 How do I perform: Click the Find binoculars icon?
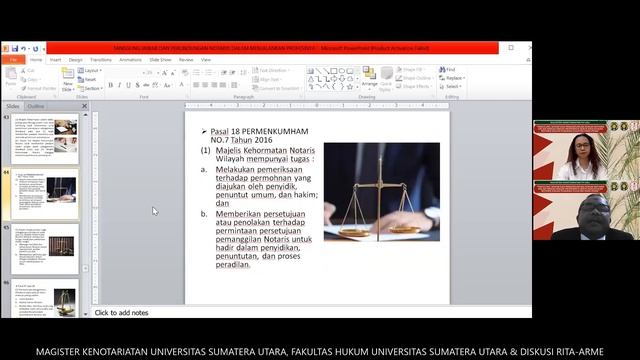click(x=442, y=70)
